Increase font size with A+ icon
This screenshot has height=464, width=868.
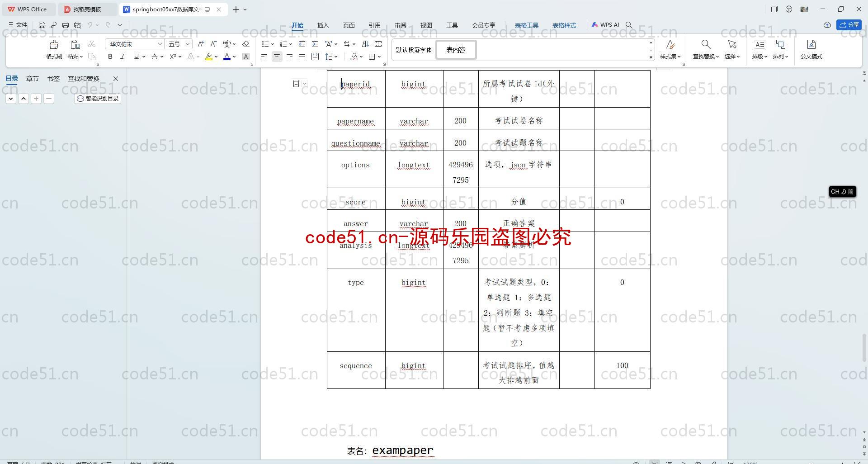(201, 44)
